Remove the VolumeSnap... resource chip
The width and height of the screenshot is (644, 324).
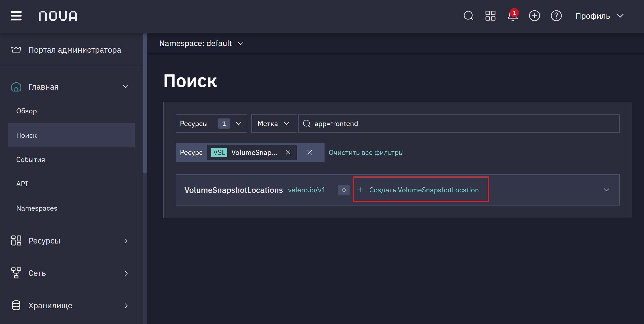288,152
